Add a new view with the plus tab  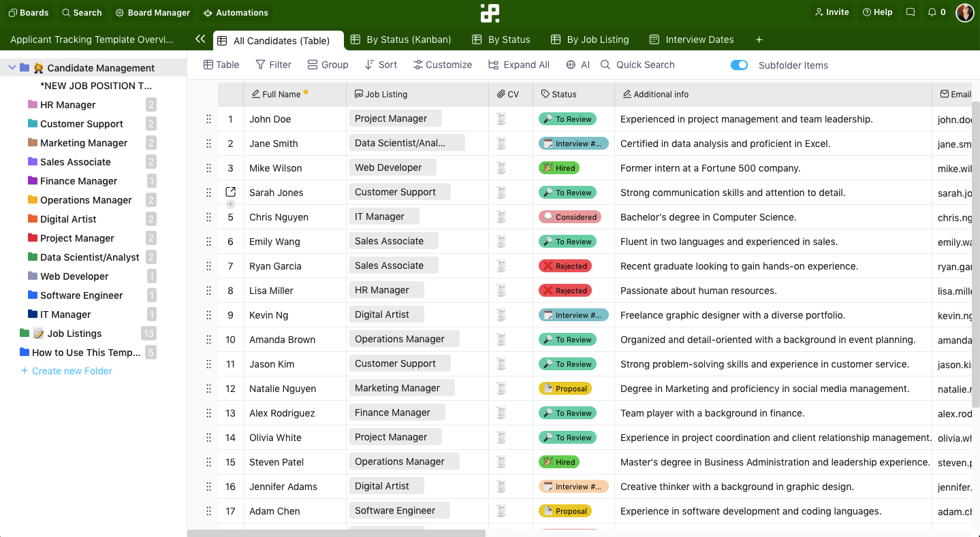click(x=759, y=39)
